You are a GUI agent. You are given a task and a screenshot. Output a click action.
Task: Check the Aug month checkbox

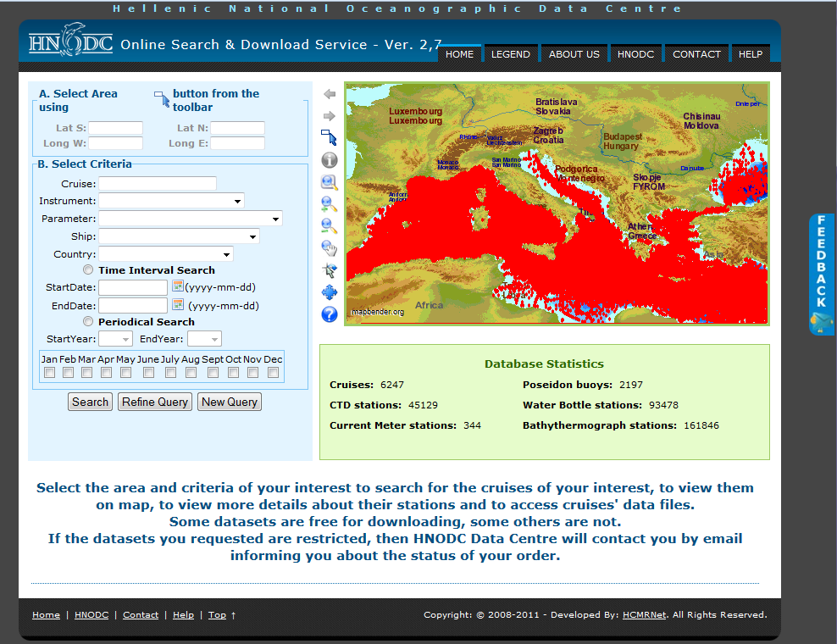(x=191, y=372)
